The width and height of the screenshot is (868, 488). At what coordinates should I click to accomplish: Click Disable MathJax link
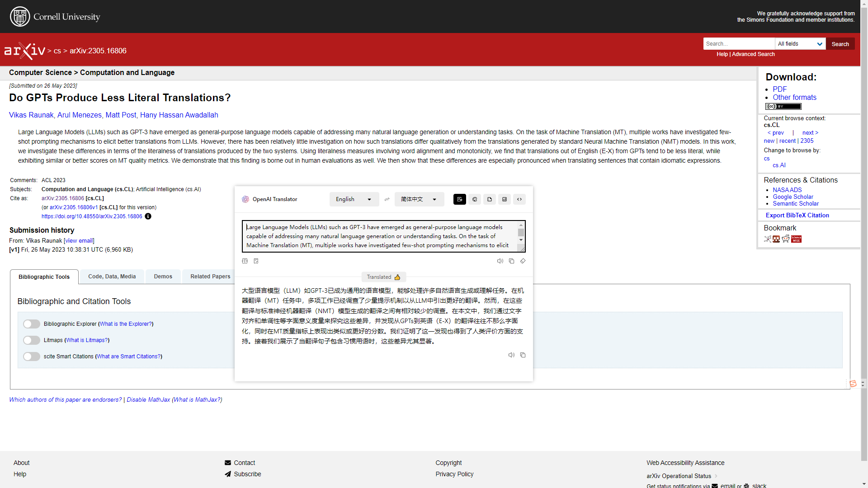pos(148,400)
